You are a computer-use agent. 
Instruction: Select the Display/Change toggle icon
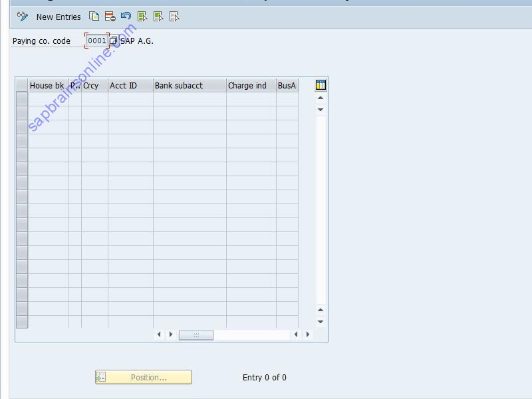(22, 17)
